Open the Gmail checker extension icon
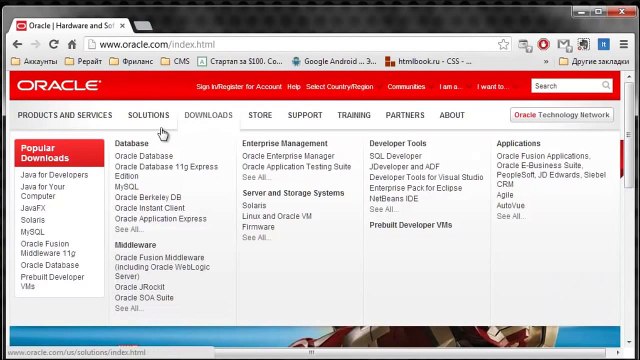This screenshot has width=640, height=360. click(x=564, y=44)
